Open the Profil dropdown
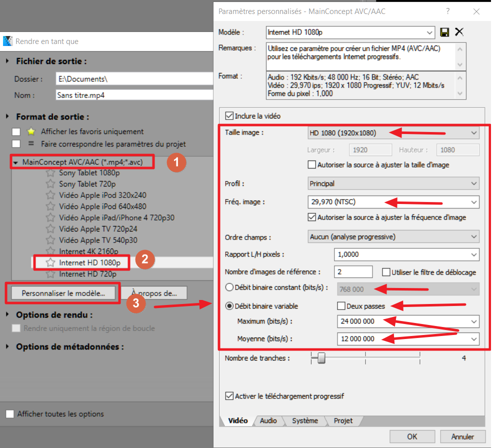 473,183
